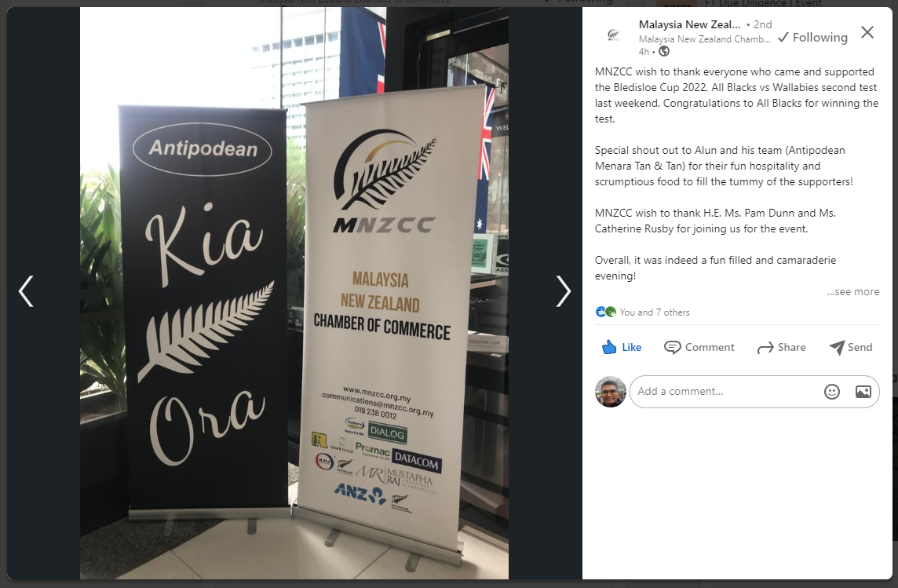Open your profile picture beside comment box
Image resolution: width=898 pixels, height=588 pixels.
pos(611,392)
